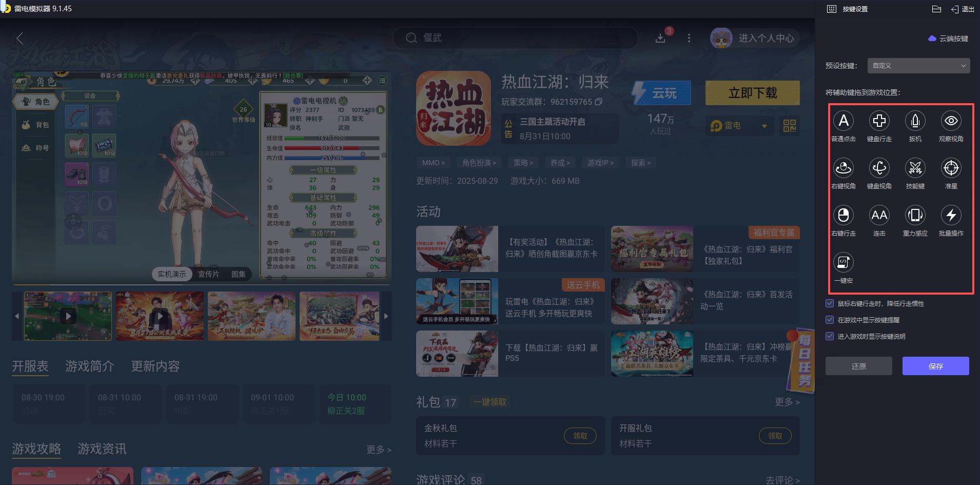Click the 偃武 search field
The width and height of the screenshot is (980, 485).
pos(515,38)
